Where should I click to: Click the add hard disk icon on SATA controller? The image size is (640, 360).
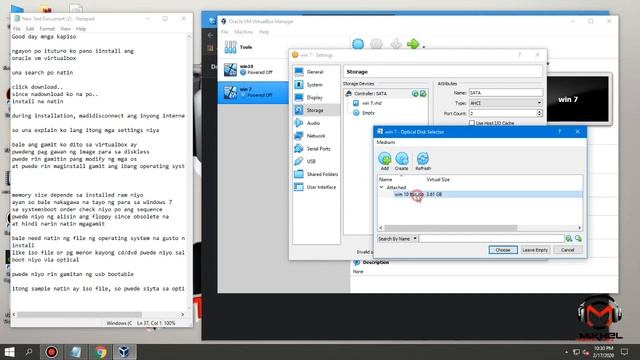click(x=423, y=93)
